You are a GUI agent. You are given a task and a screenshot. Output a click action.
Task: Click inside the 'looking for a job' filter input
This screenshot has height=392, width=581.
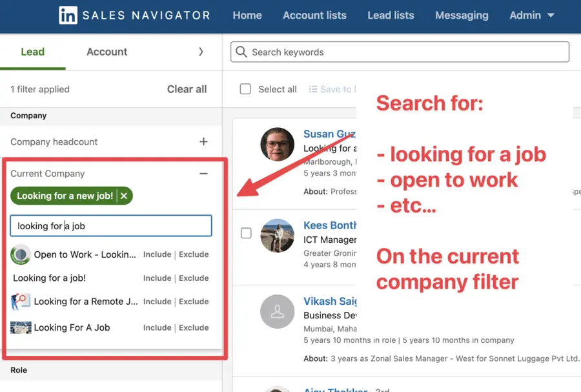(110, 226)
